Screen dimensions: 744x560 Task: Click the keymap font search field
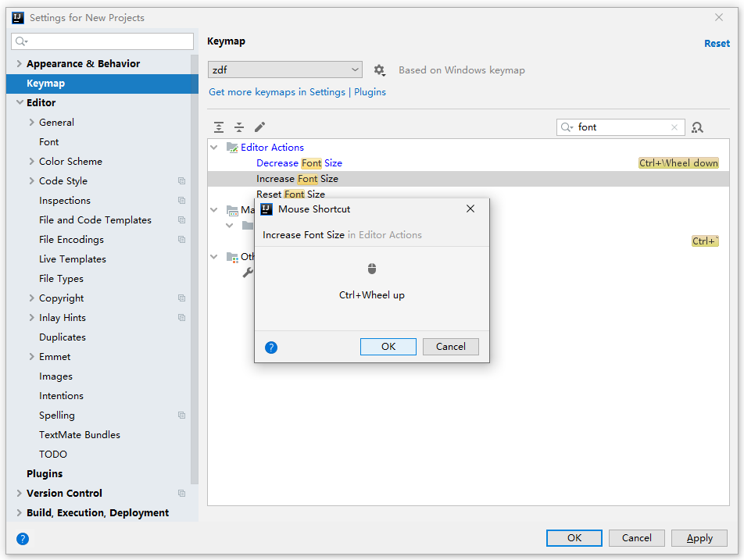tap(621, 127)
